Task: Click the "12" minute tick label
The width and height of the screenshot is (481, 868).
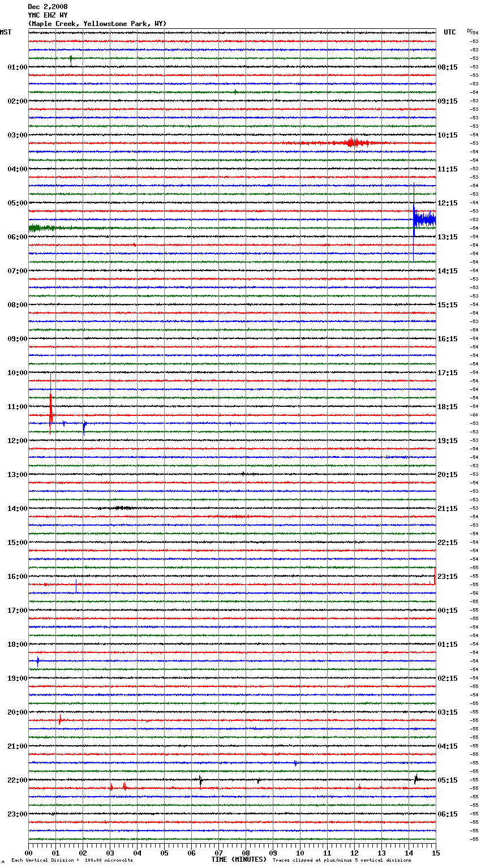Action: pos(354,853)
